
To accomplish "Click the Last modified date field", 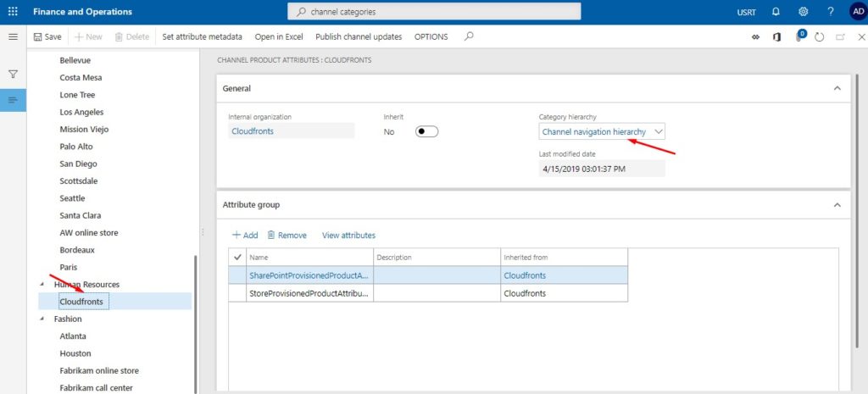I will click(602, 169).
